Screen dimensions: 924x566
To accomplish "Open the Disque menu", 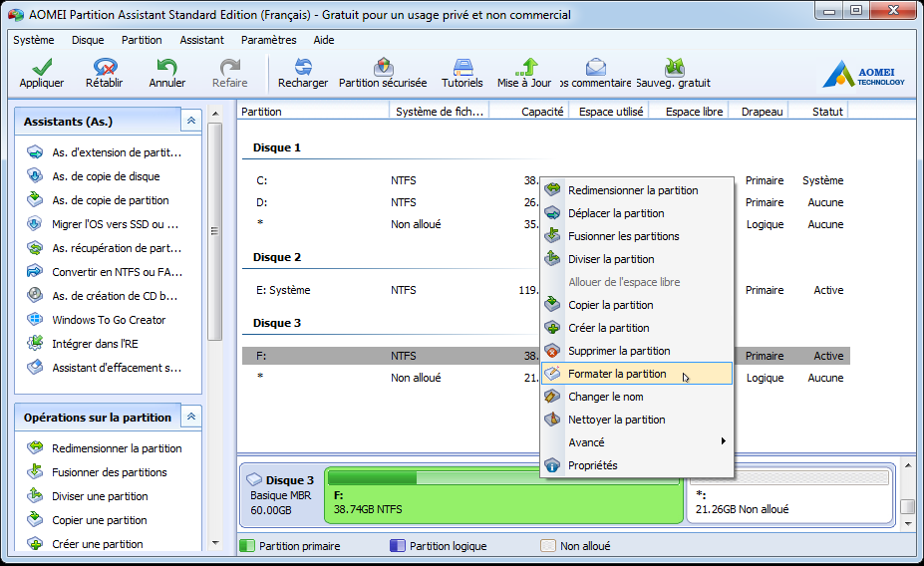I will click(88, 40).
